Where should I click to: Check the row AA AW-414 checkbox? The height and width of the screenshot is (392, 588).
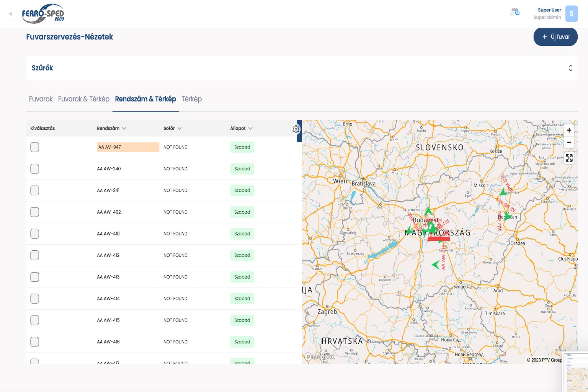pyautogui.click(x=34, y=299)
